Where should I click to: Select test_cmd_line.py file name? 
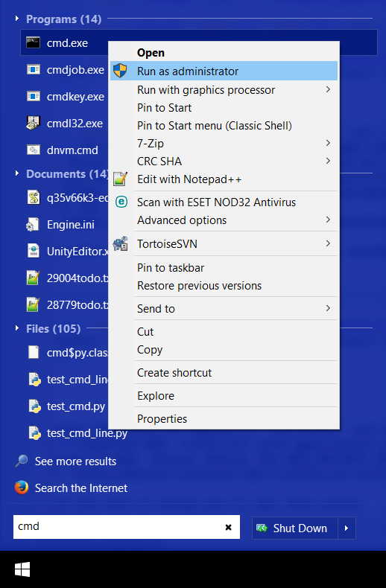pyautogui.click(x=87, y=433)
